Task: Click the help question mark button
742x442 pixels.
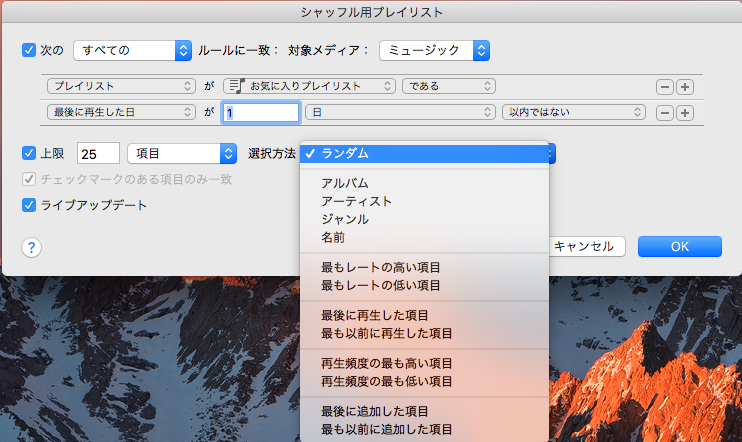Action: (32, 247)
